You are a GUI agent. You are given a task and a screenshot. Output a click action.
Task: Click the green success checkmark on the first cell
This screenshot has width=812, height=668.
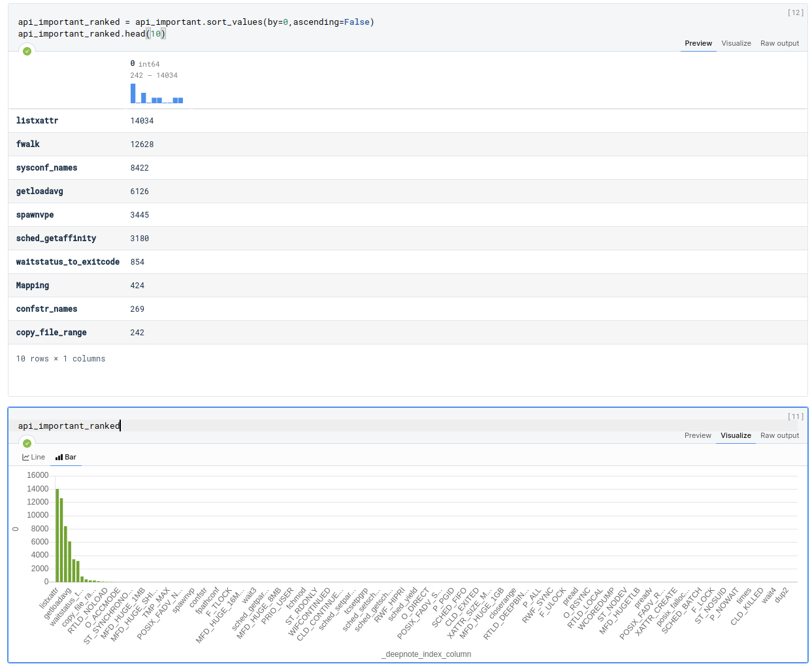(27, 50)
